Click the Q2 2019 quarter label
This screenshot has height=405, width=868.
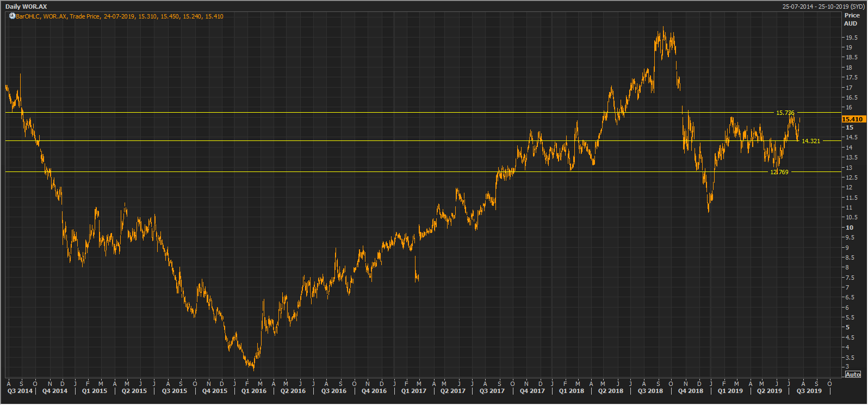pyautogui.click(x=770, y=391)
